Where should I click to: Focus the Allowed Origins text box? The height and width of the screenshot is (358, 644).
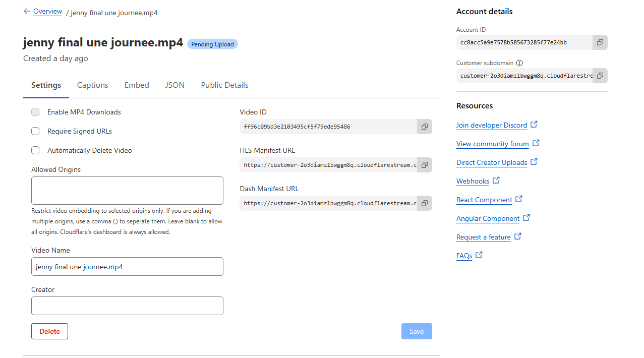[x=127, y=191]
